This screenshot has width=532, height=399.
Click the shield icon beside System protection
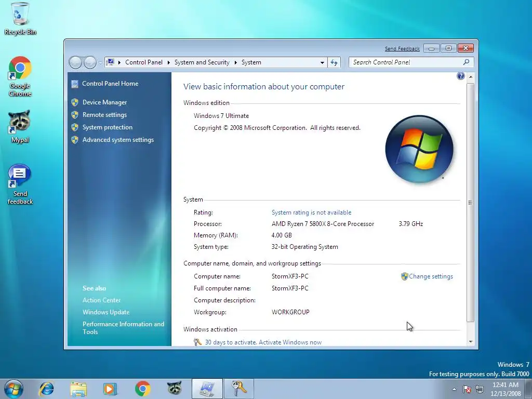(x=75, y=127)
